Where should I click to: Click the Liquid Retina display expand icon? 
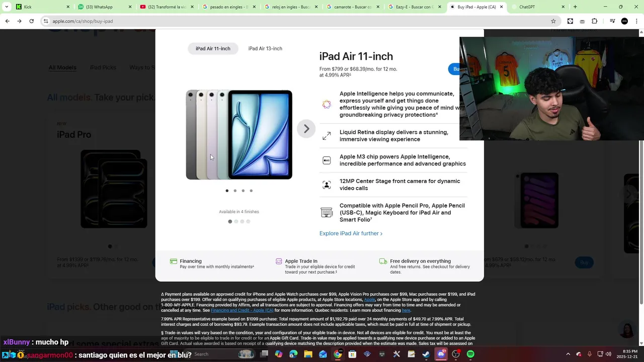(327, 136)
